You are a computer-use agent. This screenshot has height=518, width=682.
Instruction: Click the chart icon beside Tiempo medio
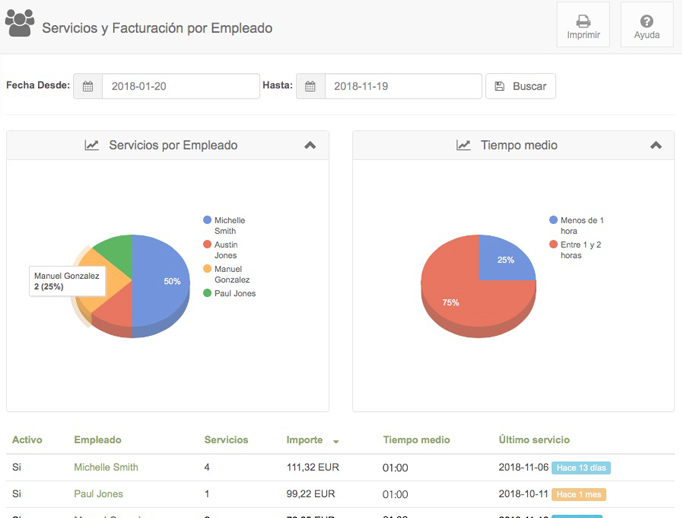(464, 146)
